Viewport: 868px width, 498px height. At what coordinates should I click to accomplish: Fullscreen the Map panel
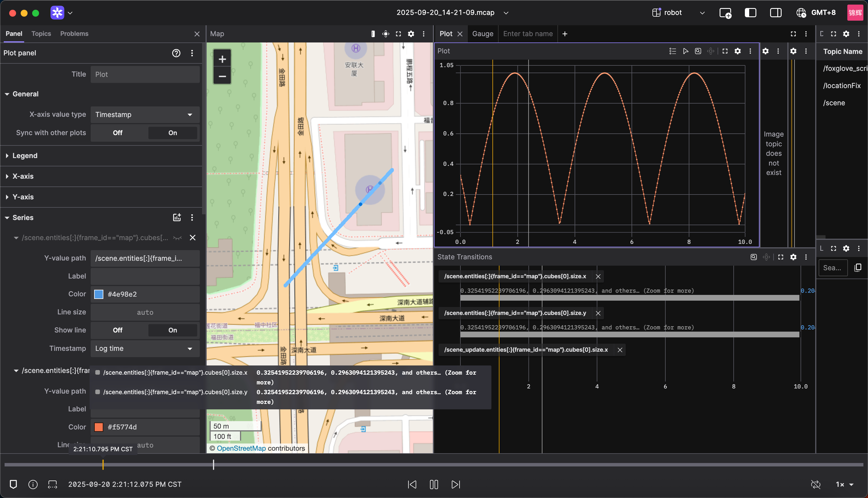pyautogui.click(x=398, y=34)
